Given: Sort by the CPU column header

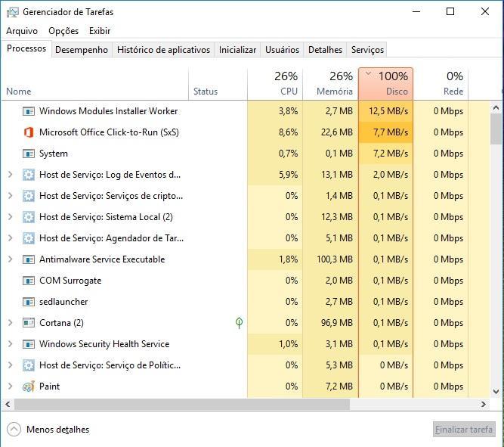Looking at the screenshot, I should click(275, 84).
